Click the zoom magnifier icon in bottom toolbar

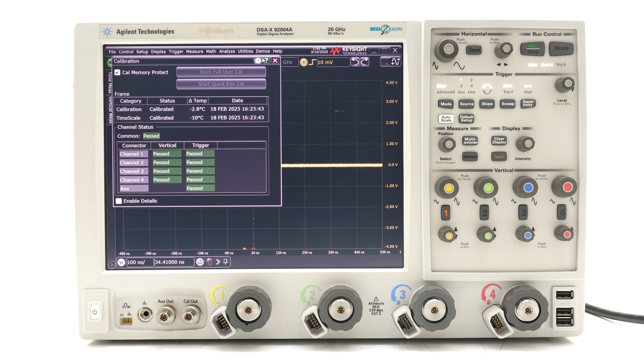click(200, 262)
